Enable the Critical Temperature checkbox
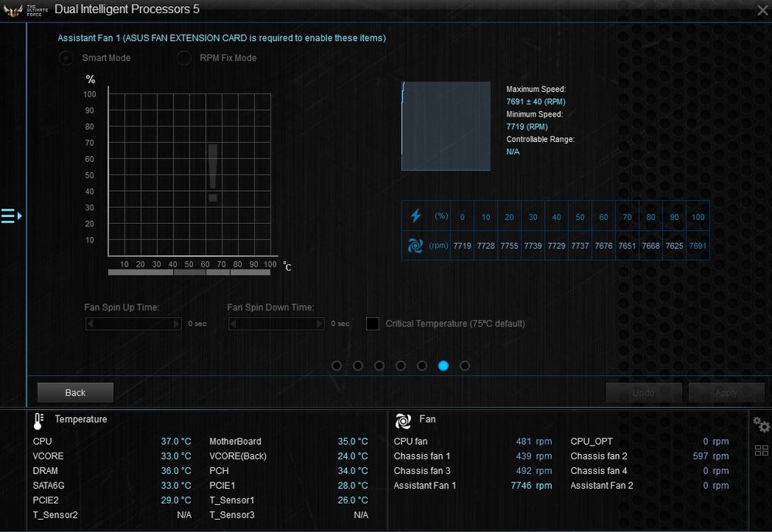772x532 pixels. pos(372,324)
